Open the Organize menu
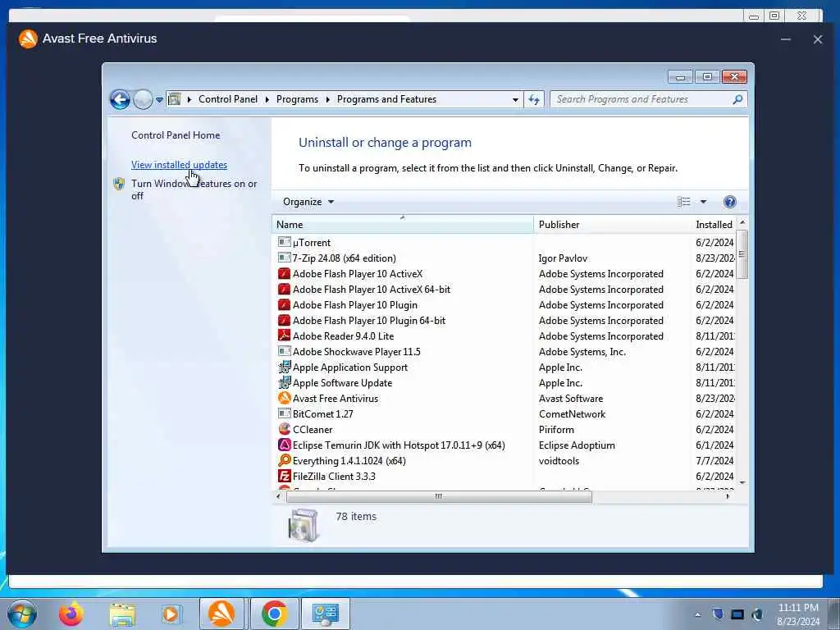 coord(308,202)
